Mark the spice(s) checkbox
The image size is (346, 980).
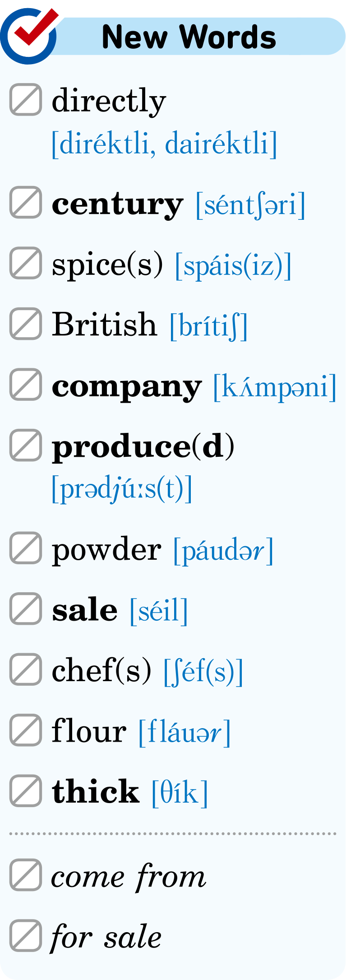pos(26,263)
